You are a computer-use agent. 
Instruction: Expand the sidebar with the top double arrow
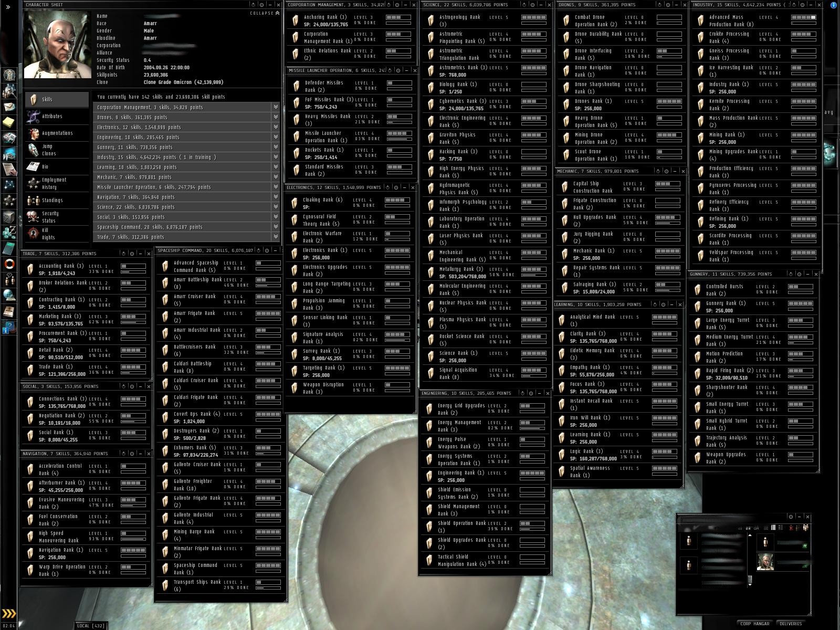[x=7, y=7]
